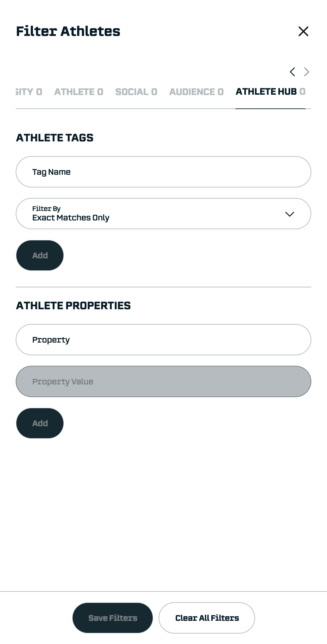Click the Athlete Properties section heading
Screen dimensions: 327x644
coord(73,306)
